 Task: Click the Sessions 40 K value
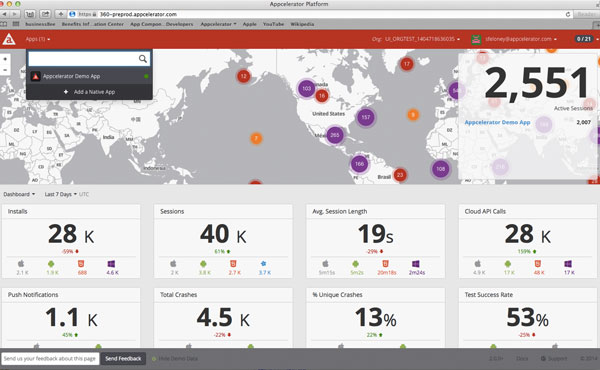click(x=223, y=234)
